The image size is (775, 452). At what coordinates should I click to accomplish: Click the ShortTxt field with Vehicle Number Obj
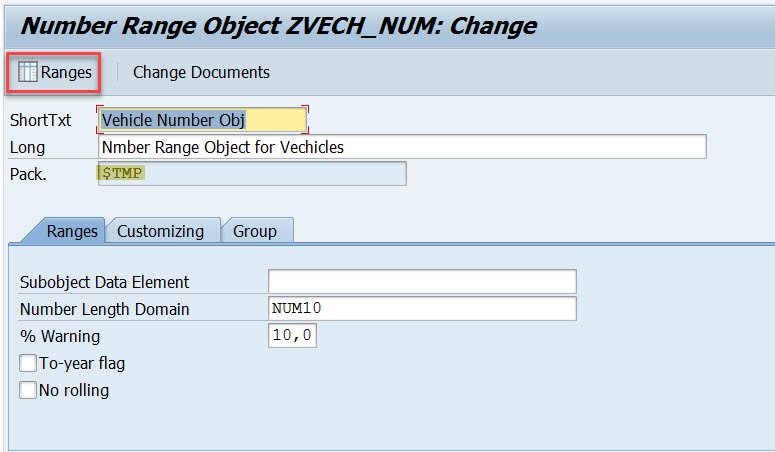click(x=203, y=120)
